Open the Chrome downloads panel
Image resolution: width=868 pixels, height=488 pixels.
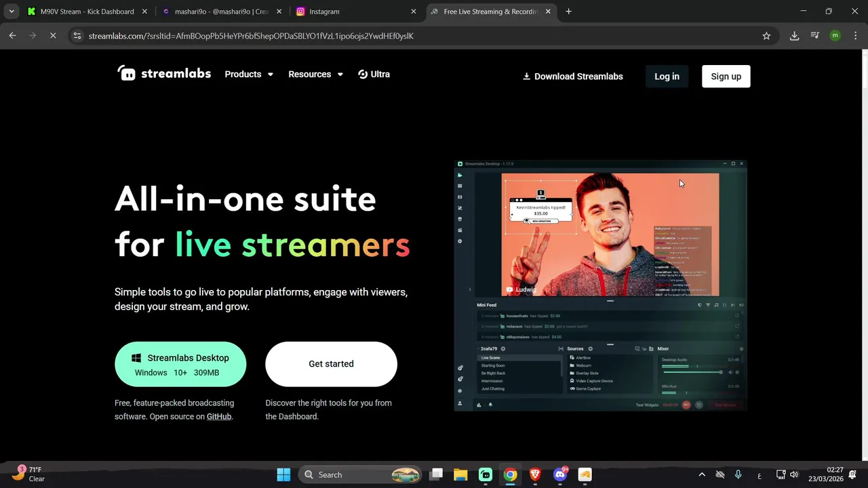point(794,36)
